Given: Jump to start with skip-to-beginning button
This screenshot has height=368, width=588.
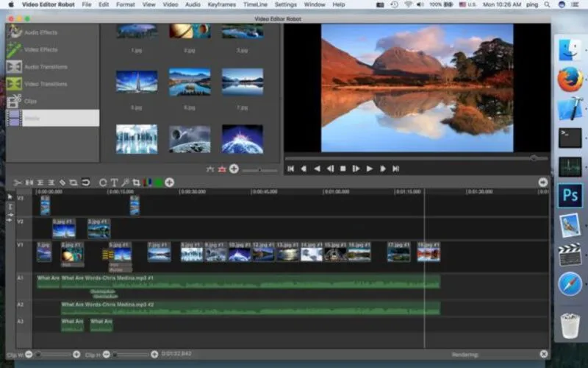Looking at the screenshot, I should click(x=290, y=169).
